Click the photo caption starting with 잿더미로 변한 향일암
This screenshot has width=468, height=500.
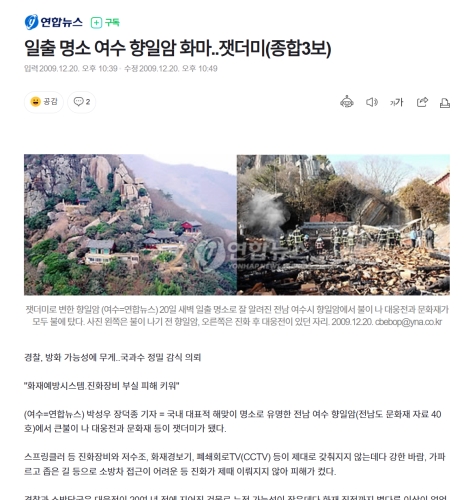[x=237, y=315]
